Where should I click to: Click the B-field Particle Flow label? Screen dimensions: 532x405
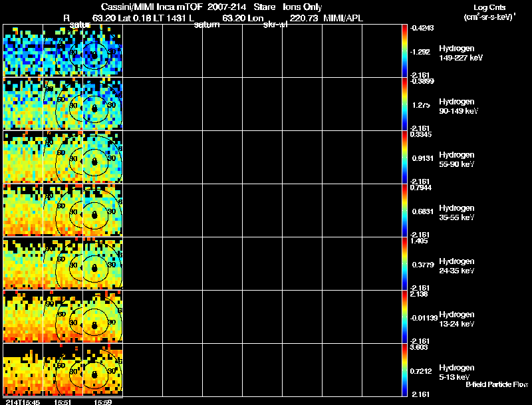click(x=496, y=384)
